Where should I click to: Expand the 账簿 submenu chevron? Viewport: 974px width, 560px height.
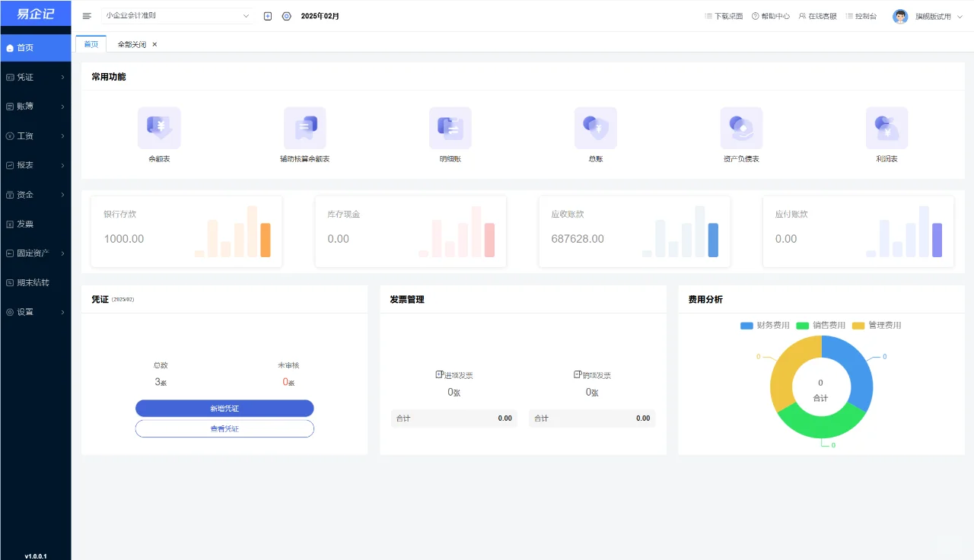[x=62, y=107]
